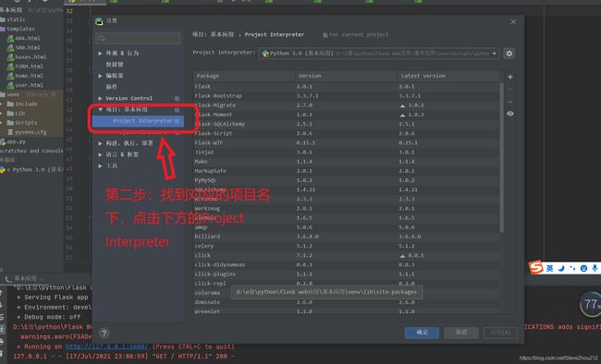Screen dimensions: 601x364
Task: Open bases.html file in project tree
Action: [27, 56]
